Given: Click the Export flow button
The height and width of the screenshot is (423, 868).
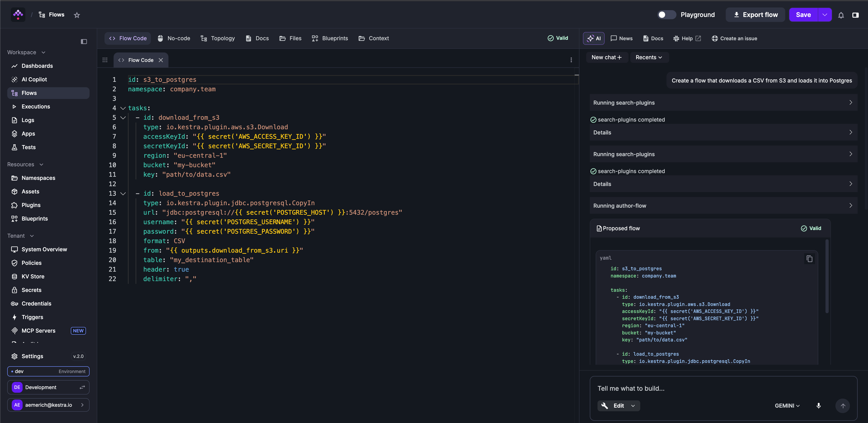Looking at the screenshot, I should [755, 15].
